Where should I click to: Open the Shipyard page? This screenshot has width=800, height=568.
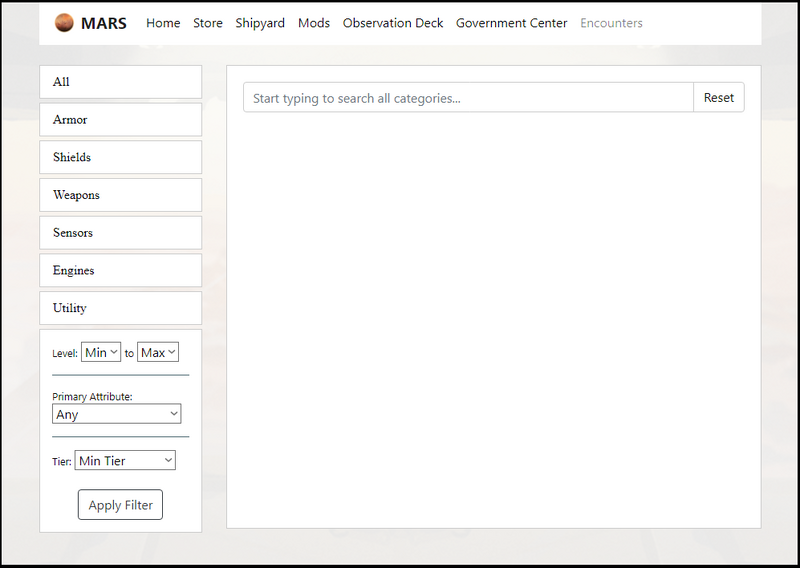pos(260,23)
